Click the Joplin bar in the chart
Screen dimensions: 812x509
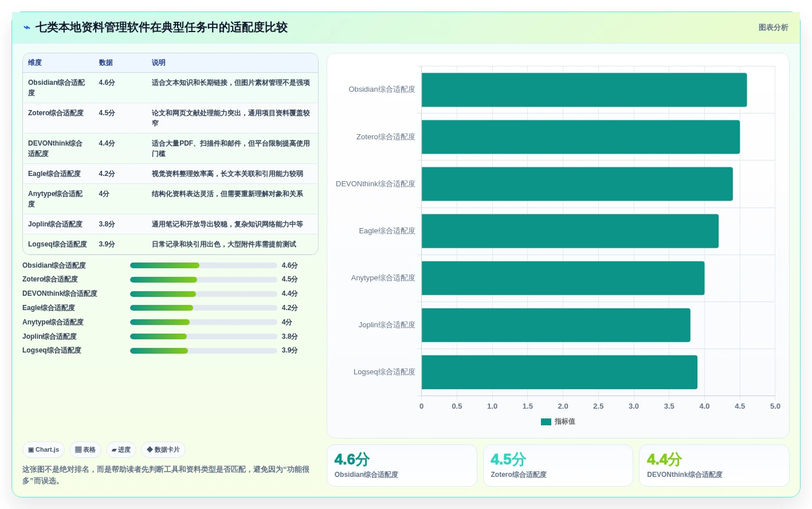[556, 325]
